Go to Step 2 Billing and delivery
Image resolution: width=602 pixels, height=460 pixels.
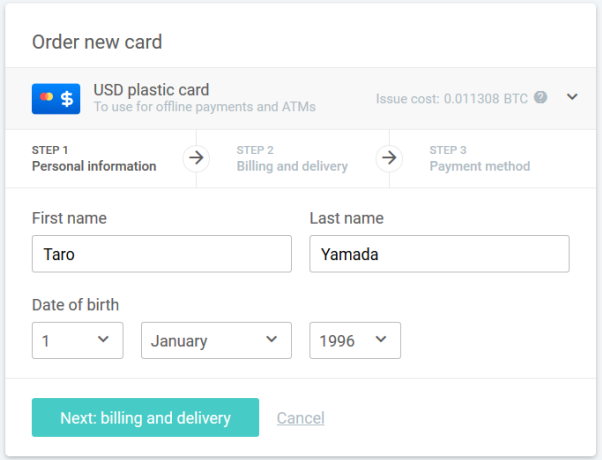point(292,159)
